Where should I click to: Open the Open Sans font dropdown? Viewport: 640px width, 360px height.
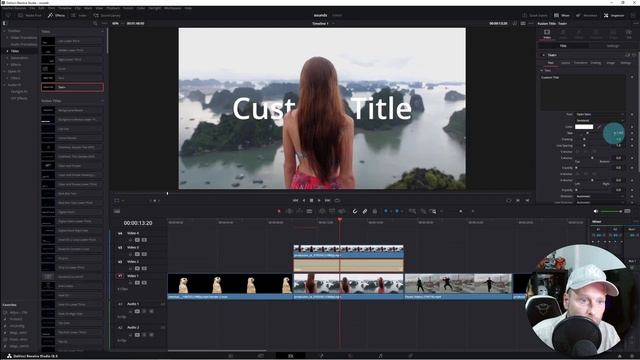click(x=600, y=114)
